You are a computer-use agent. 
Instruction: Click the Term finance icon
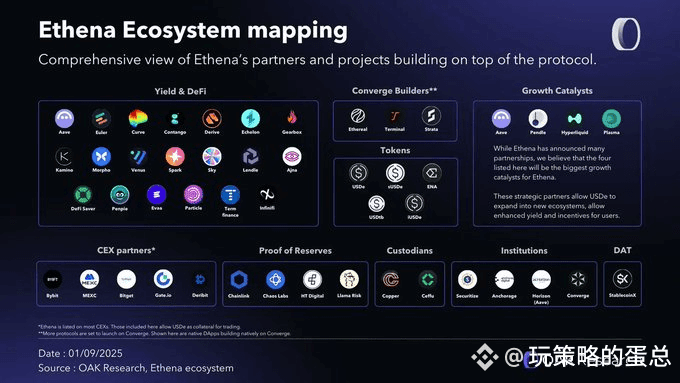[230, 195]
